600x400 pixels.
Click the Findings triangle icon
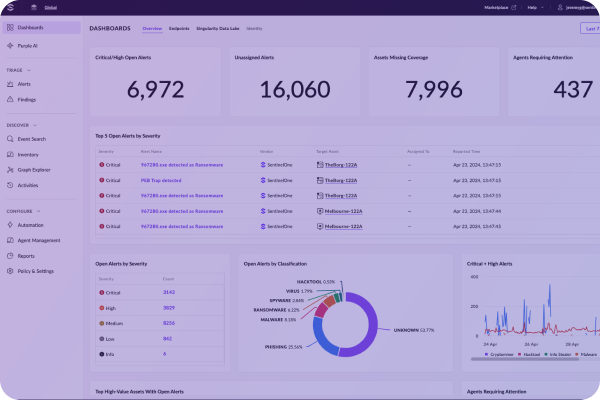tap(10, 100)
